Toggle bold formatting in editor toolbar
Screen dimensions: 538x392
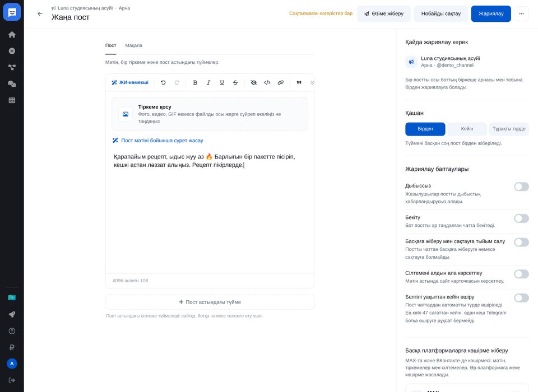tap(195, 83)
